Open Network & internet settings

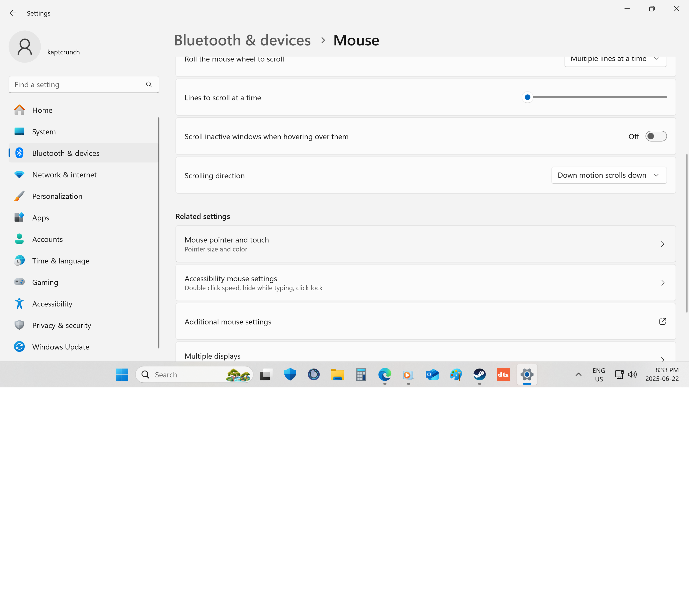pyautogui.click(x=83, y=175)
